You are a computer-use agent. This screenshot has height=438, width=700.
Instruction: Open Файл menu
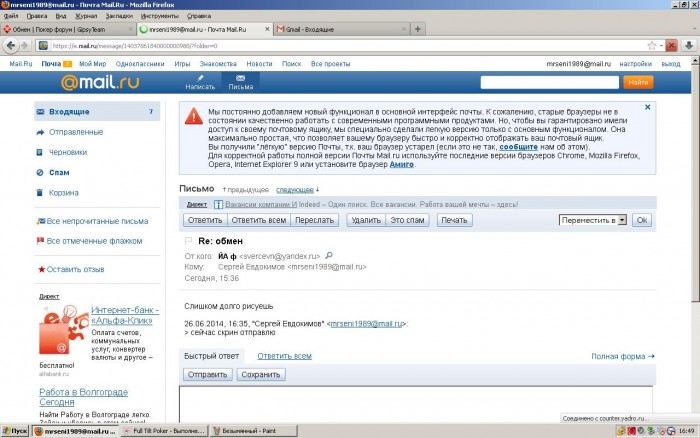tap(11, 16)
